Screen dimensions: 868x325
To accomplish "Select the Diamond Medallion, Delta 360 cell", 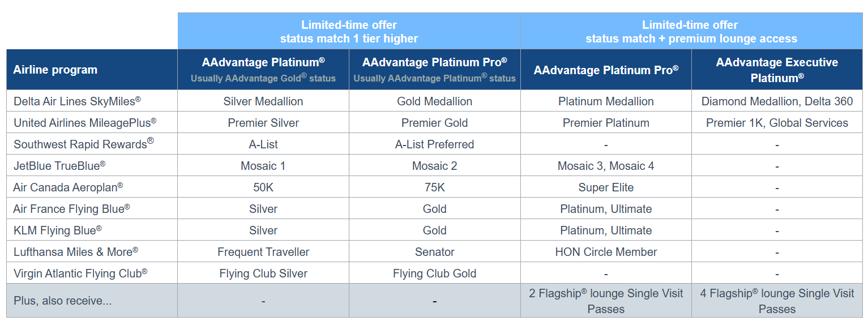I will [x=777, y=101].
